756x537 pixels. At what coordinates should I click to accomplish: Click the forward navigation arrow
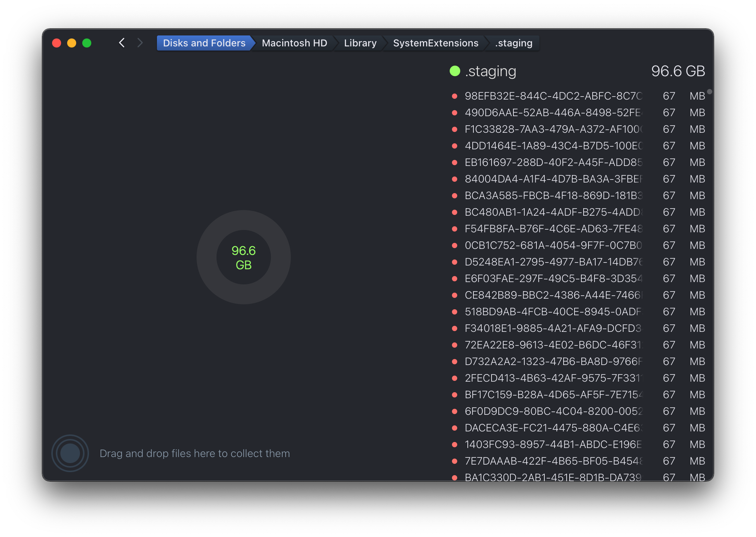[x=140, y=43]
